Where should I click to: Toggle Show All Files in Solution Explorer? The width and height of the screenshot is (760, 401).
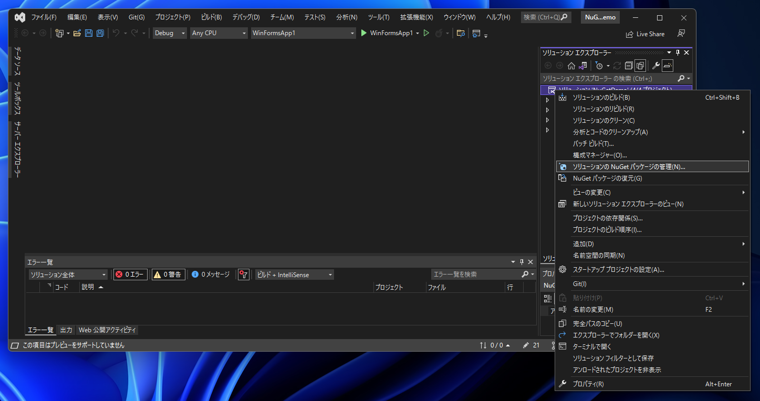click(640, 66)
